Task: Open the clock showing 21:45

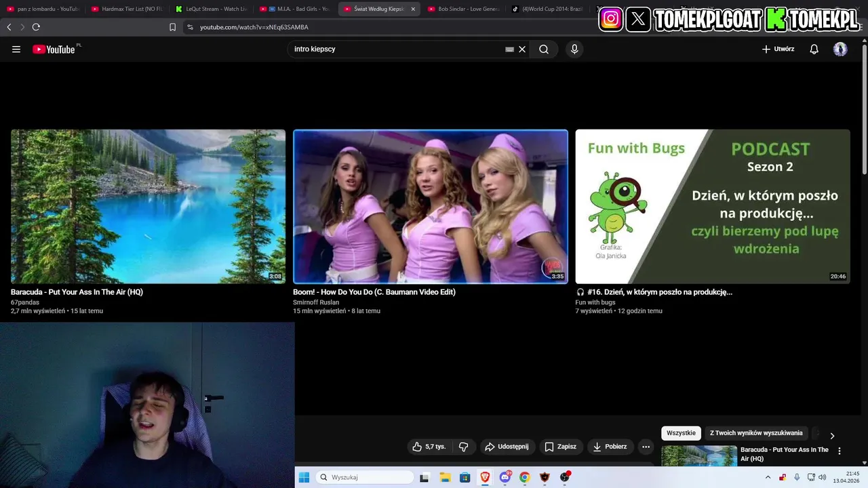Action: 846,477
